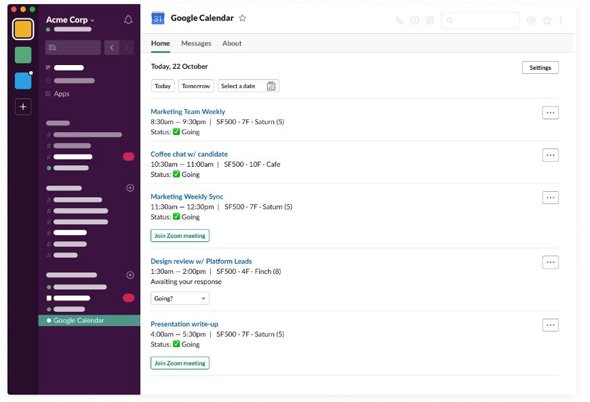Open more options for Marketing Team Weekly
The image size is (590, 402).
tap(550, 113)
